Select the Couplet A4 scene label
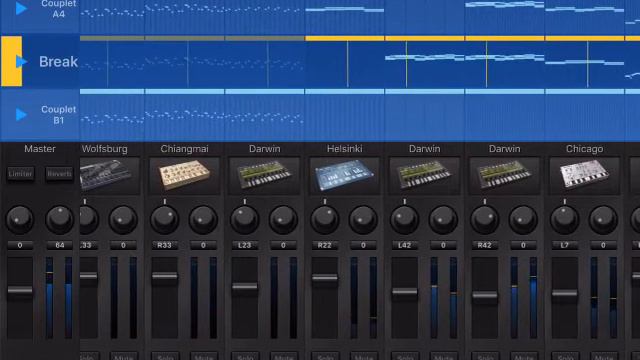Viewport: 640px width, 360px height. coord(58,9)
